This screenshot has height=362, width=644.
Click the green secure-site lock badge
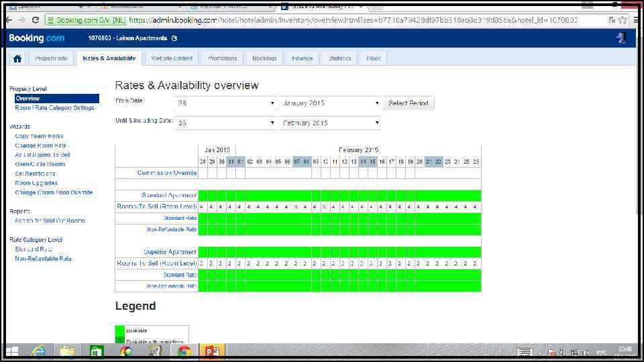[85, 20]
